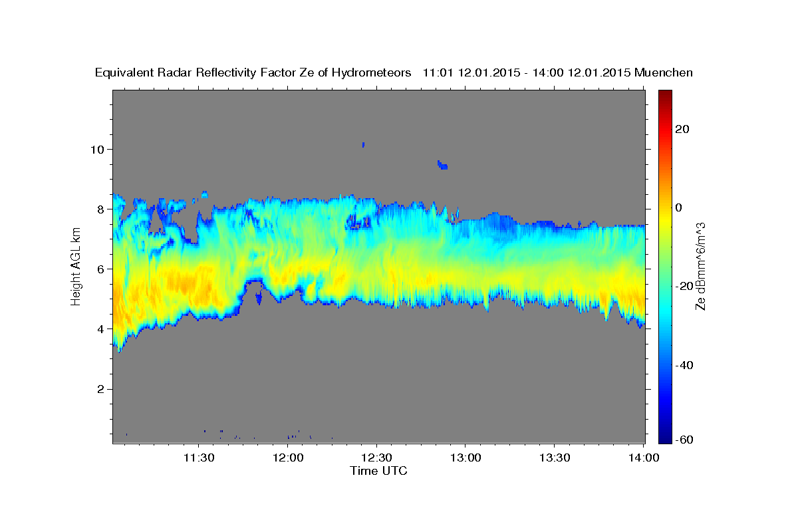Click the 11:30 time tick label

coord(199,458)
